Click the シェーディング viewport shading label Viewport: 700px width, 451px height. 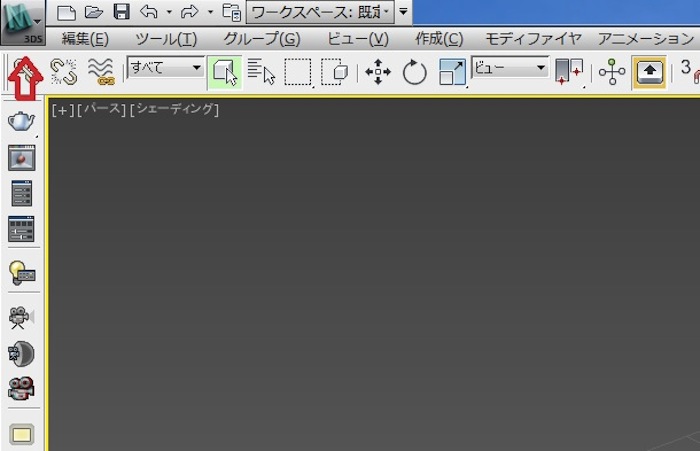click(174, 109)
